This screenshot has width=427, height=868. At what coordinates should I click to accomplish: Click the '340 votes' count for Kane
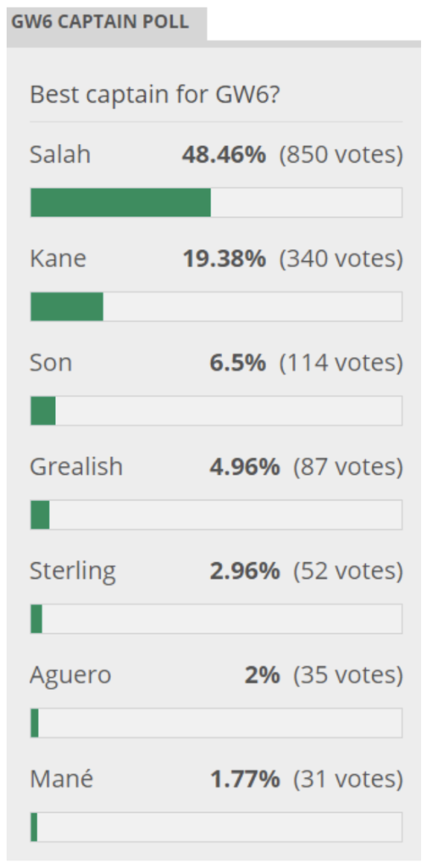pyautogui.click(x=341, y=259)
